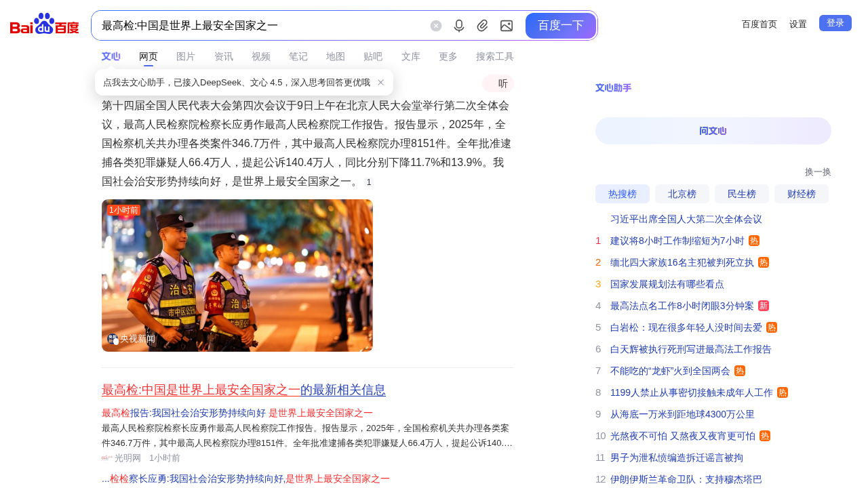Close the 文心助手 tooltip popup
Screen dimensions: 868x488
[x=381, y=83]
